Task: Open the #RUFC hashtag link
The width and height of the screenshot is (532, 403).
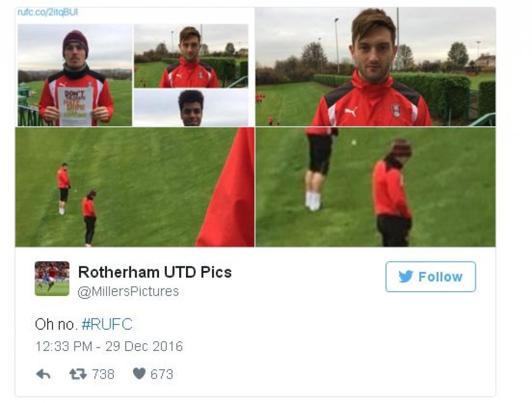Action: (x=107, y=324)
